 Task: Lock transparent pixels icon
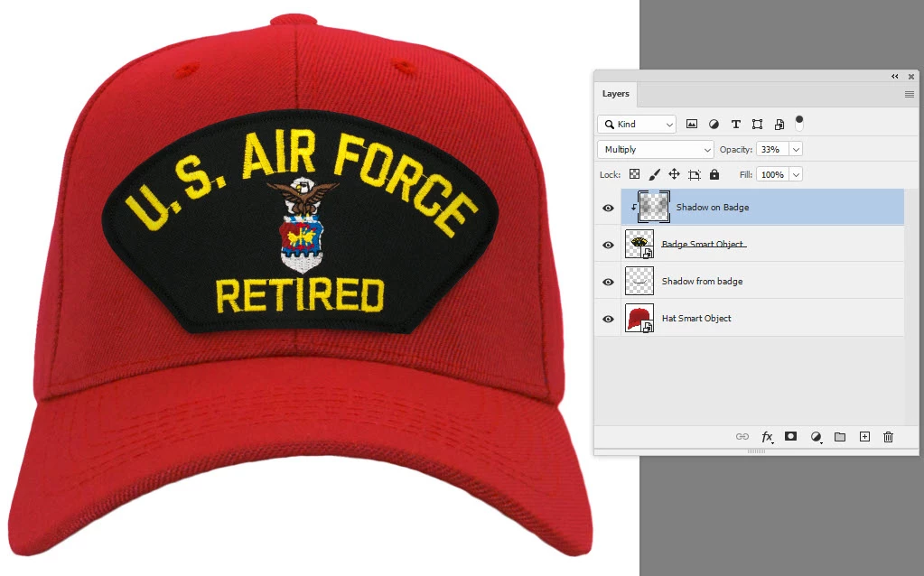pyautogui.click(x=635, y=174)
